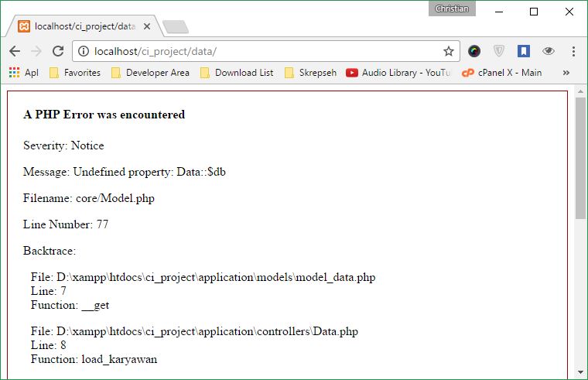Screen dimensions: 588x380
Task: Click the 'Line: 7' text
Action: pyautogui.click(x=49, y=291)
